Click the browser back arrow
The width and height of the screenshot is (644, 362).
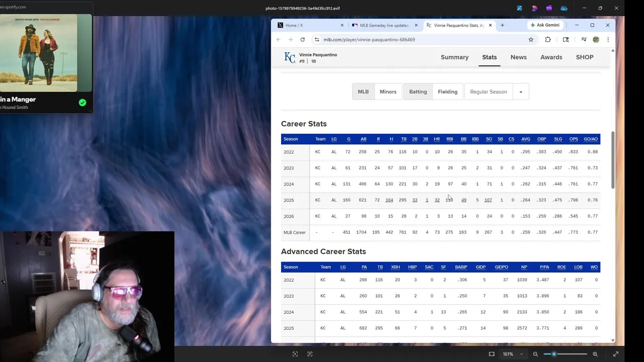click(278, 40)
